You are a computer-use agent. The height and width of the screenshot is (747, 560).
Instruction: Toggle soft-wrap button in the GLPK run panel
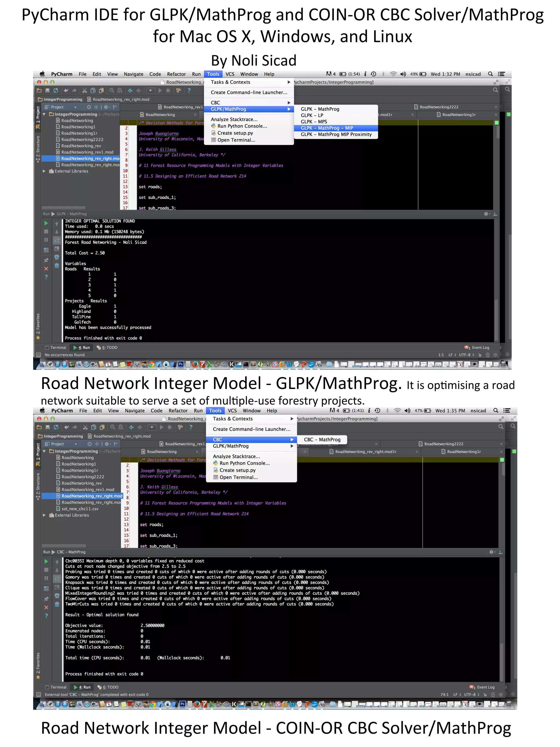coord(57,240)
